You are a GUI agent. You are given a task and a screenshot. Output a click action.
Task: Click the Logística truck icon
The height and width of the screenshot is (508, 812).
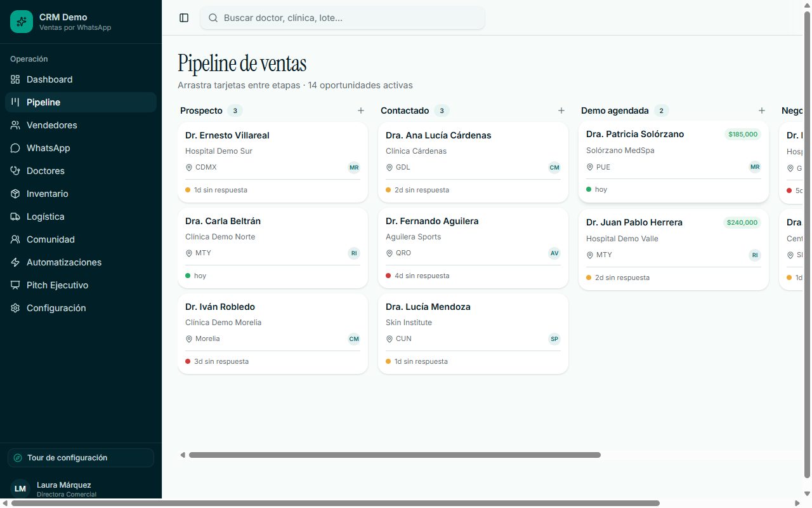(15, 217)
